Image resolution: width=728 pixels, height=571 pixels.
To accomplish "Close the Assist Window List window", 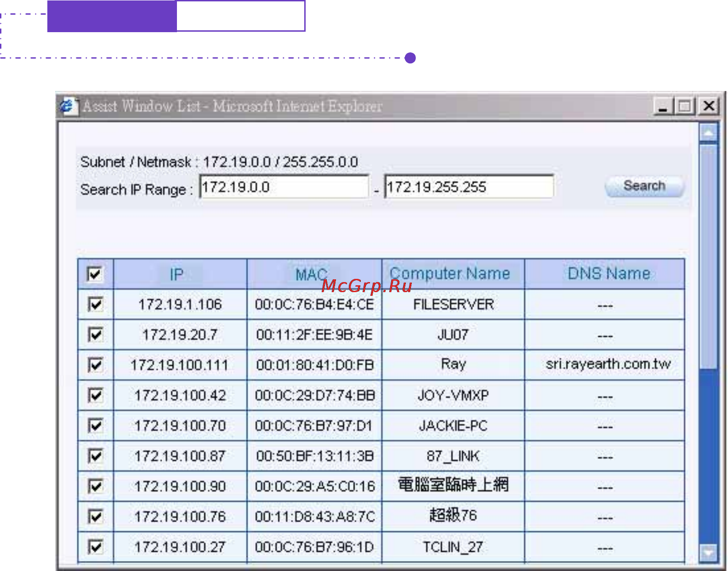I will pyautogui.click(x=709, y=106).
